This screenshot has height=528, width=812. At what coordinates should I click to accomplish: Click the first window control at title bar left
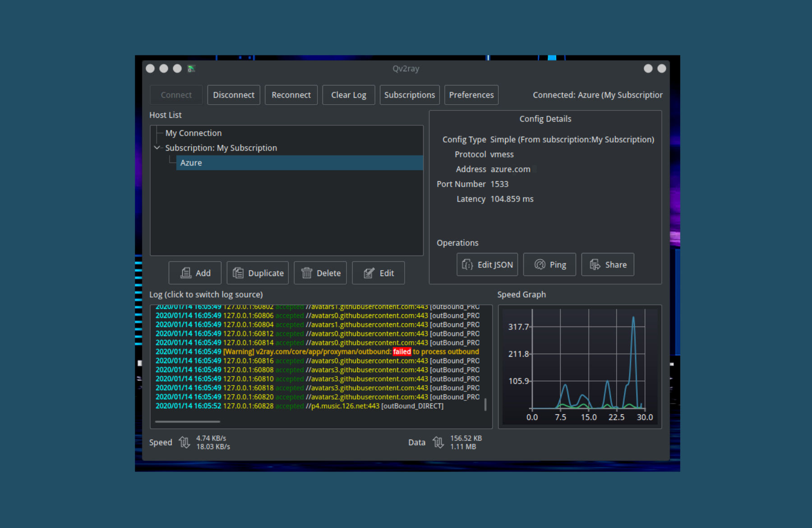pos(150,69)
